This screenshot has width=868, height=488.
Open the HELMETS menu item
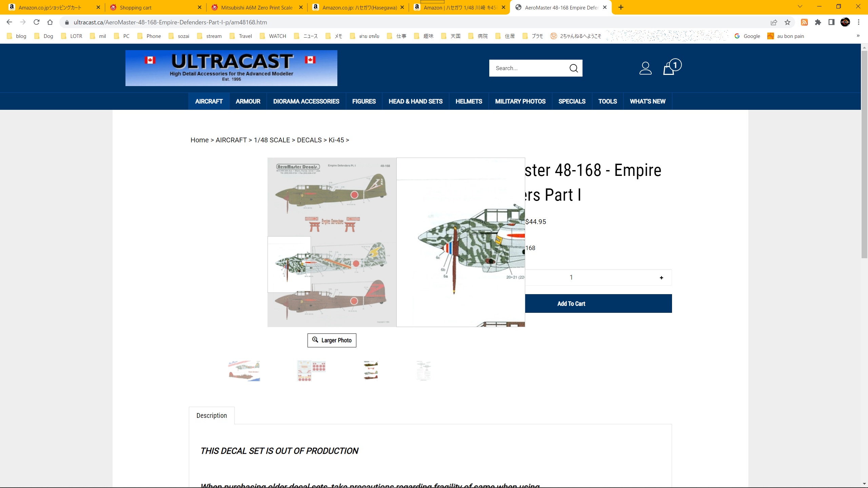[469, 101]
